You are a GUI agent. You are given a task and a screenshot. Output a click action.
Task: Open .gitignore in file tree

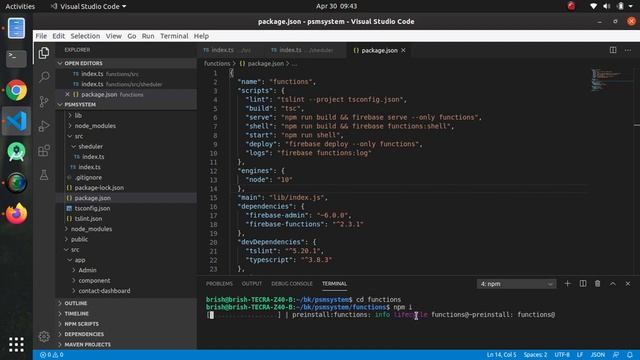click(x=88, y=178)
